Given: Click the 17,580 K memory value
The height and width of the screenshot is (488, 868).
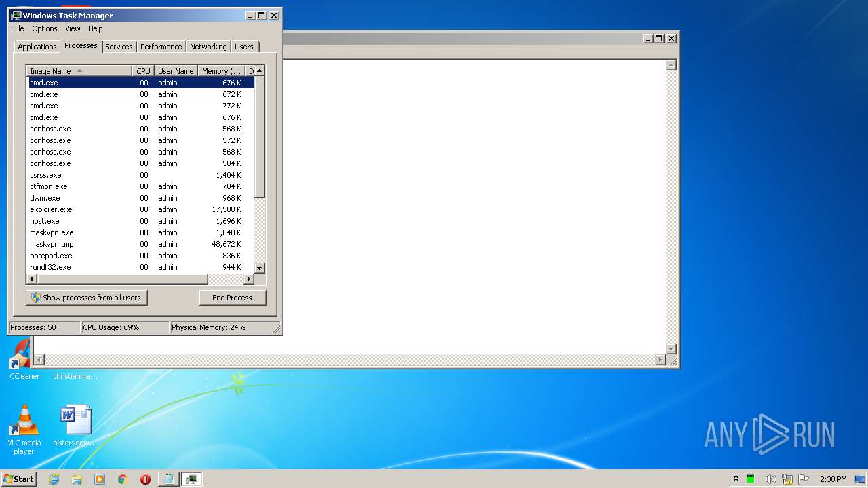Looking at the screenshot, I should [226, 209].
